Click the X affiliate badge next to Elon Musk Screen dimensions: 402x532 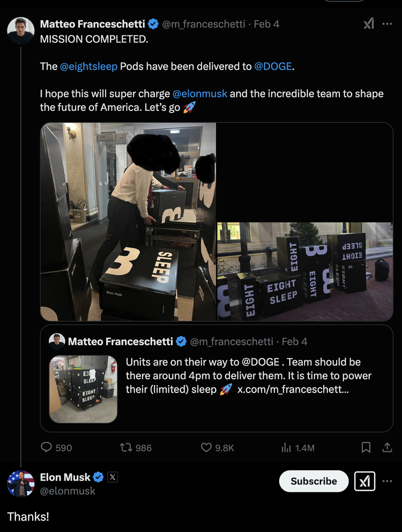[113, 477]
